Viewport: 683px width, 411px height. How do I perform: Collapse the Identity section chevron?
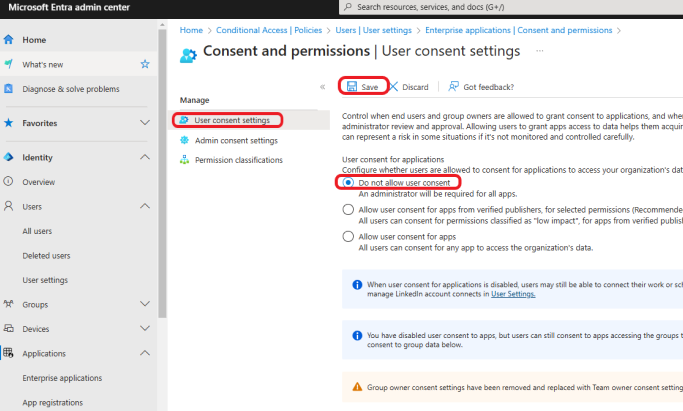[x=145, y=157]
